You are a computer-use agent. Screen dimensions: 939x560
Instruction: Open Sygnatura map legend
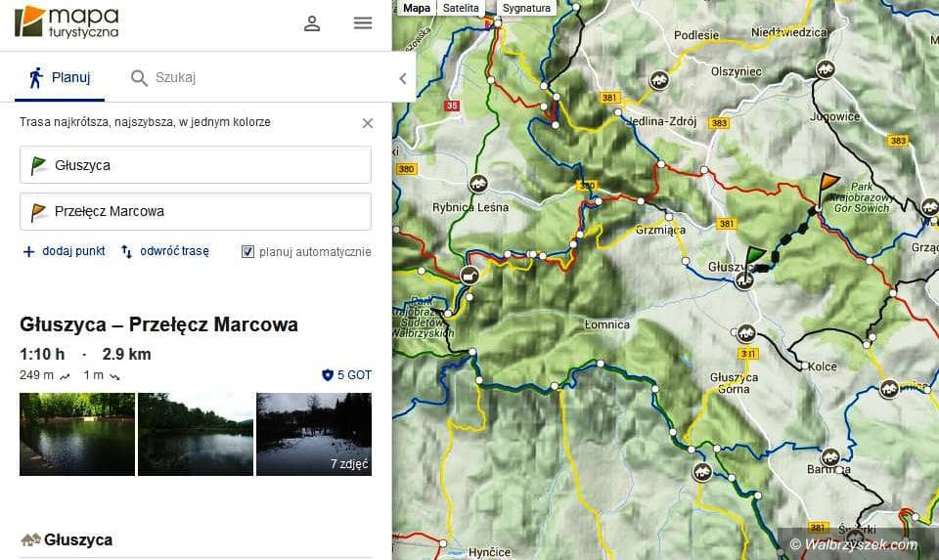point(526,8)
